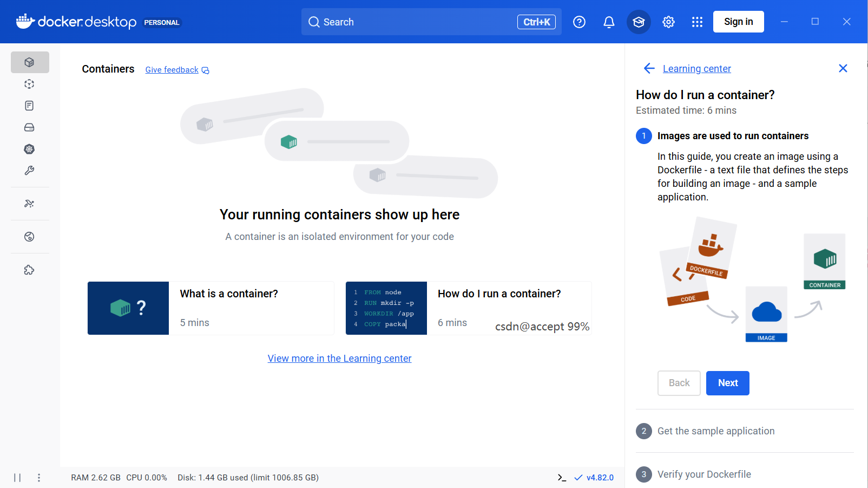
Task: Open the Learning center graduation cap icon
Action: tap(639, 22)
